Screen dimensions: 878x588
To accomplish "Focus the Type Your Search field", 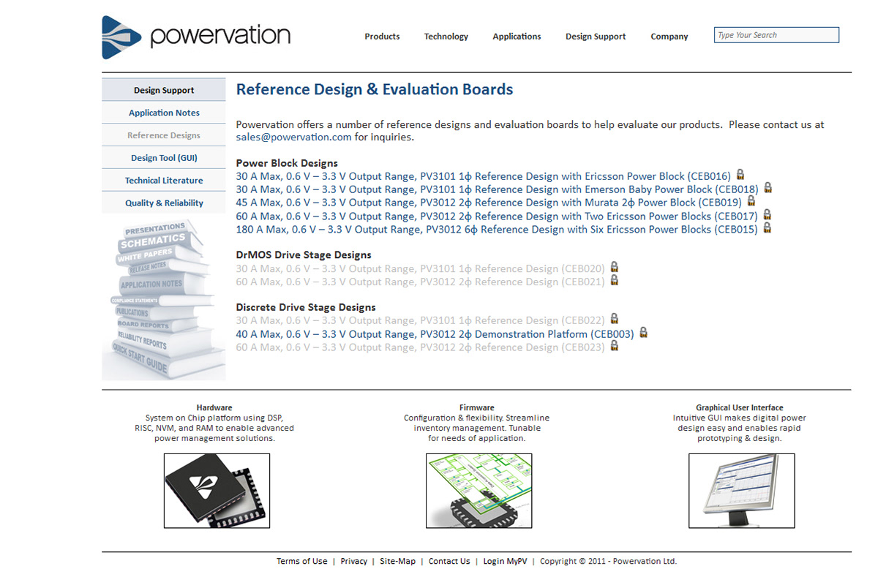I will point(776,35).
